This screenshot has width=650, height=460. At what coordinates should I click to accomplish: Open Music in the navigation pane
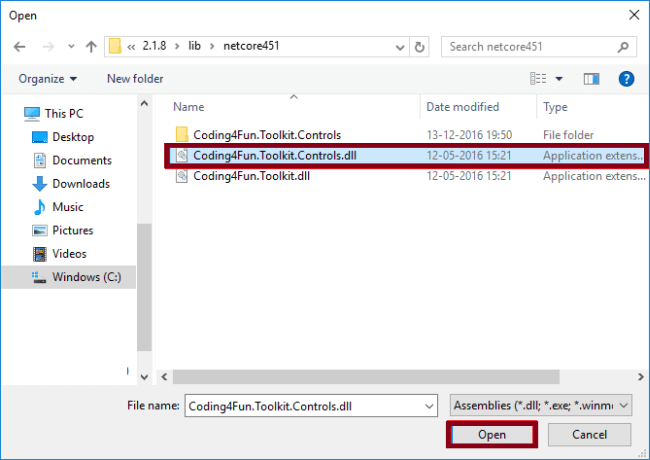pos(68,207)
